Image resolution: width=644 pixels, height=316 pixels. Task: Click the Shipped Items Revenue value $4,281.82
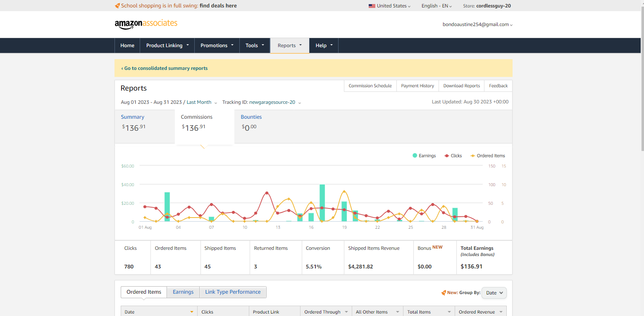(360, 266)
